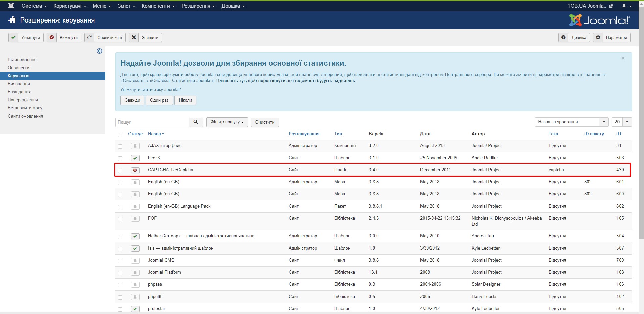Open the Зміст menu

point(126,6)
